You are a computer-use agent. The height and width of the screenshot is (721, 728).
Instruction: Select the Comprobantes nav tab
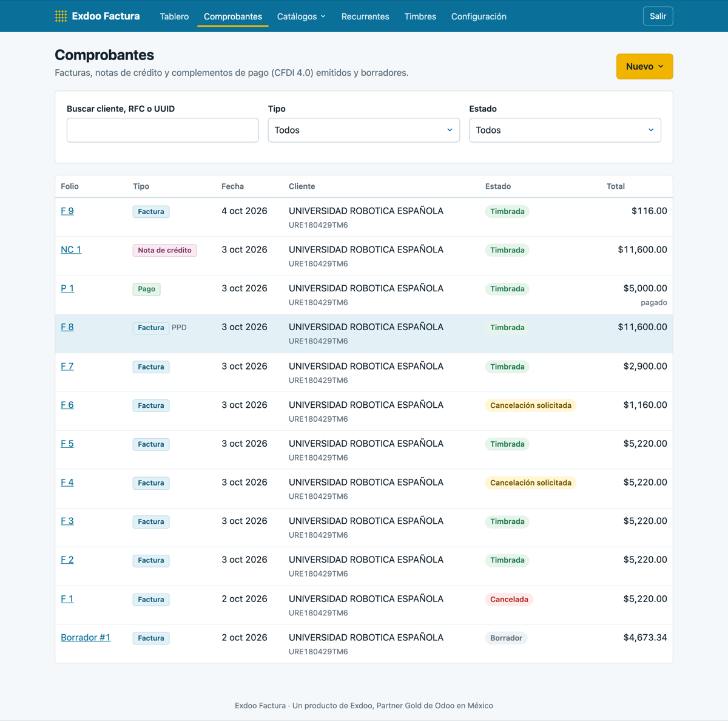point(233,16)
